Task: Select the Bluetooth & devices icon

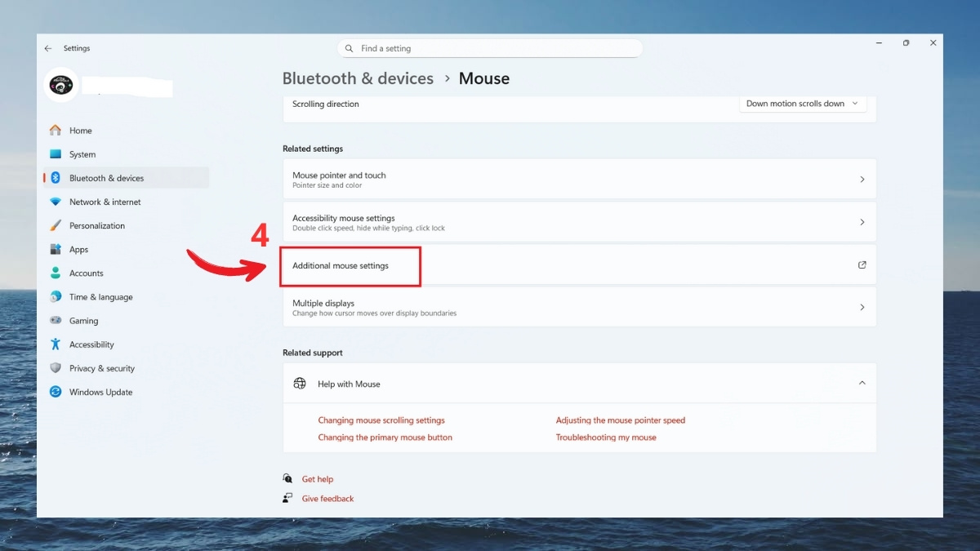Action: 55,177
